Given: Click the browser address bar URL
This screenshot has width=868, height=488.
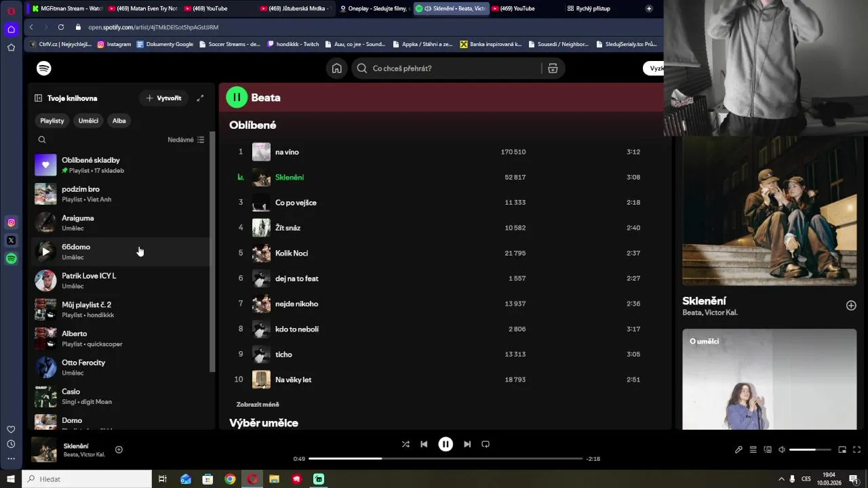Looking at the screenshot, I should click(153, 27).
